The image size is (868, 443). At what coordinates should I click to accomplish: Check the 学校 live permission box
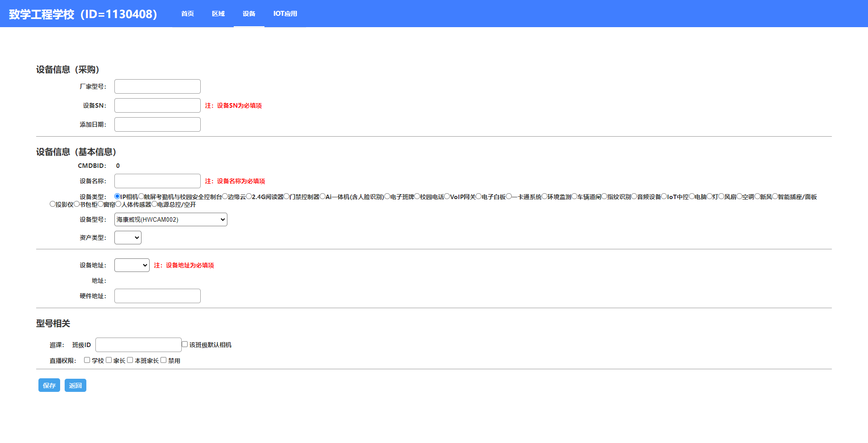click(87, 360)
